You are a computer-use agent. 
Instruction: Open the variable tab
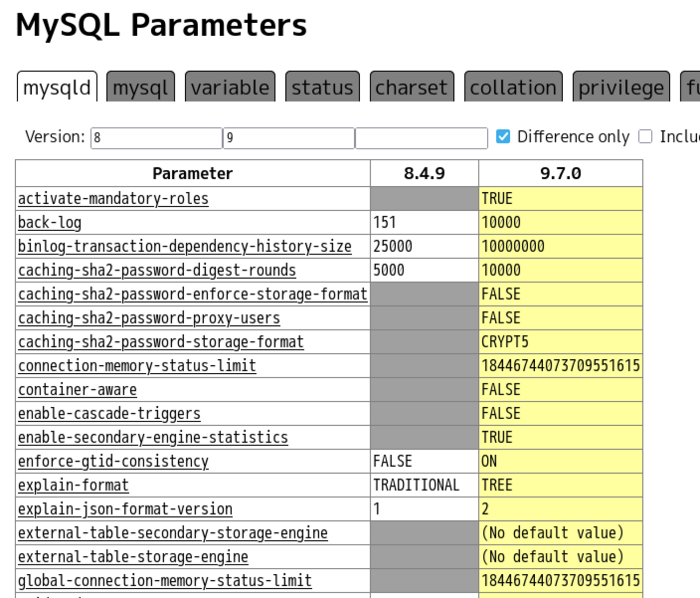230,87
